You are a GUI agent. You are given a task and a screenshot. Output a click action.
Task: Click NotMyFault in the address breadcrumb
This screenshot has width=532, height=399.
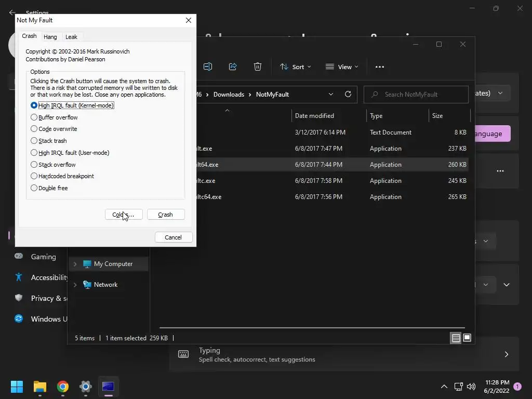[272, 95]
